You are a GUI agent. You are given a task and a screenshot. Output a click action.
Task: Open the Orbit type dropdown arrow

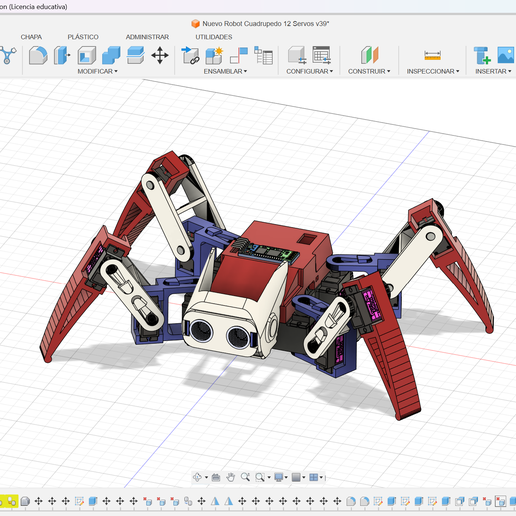(206, 478)
